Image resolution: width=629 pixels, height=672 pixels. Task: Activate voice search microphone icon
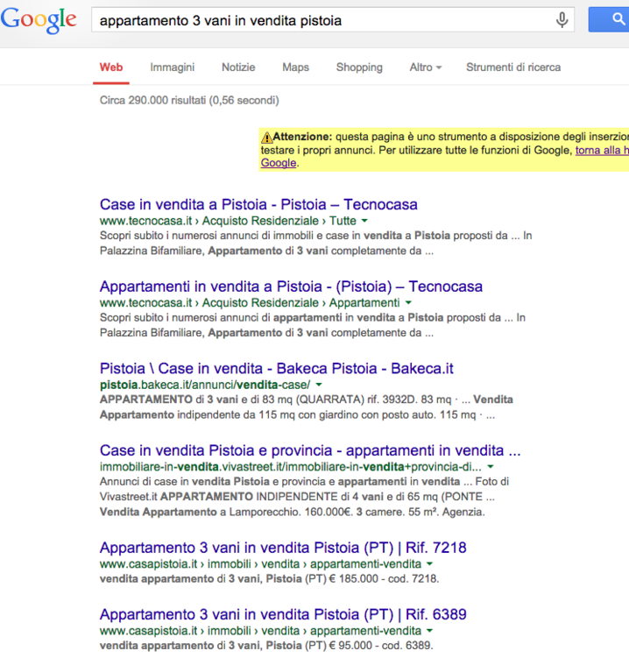[562, 20]
